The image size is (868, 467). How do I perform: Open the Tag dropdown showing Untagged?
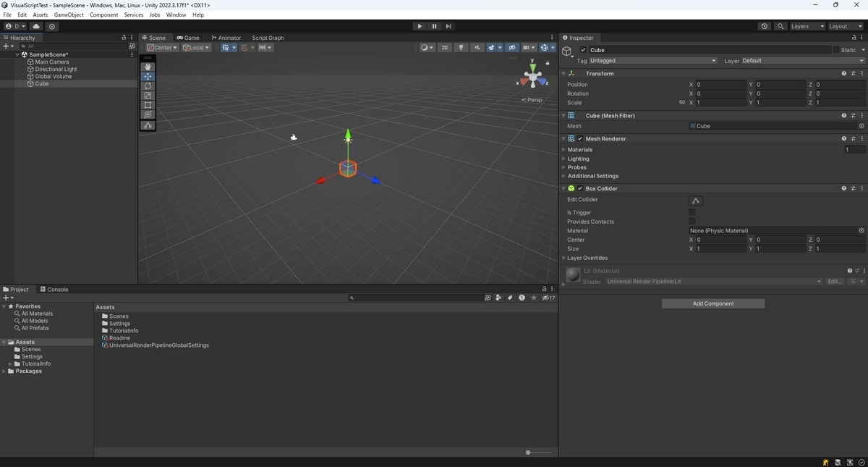[653, 61]
